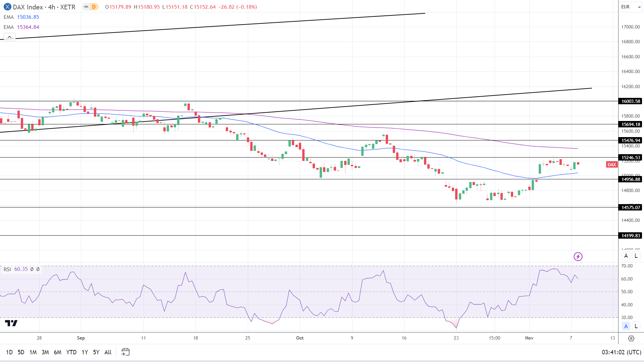
Task: Select the EMA 15036.85 indicator legend
Action: coord(21,17)
